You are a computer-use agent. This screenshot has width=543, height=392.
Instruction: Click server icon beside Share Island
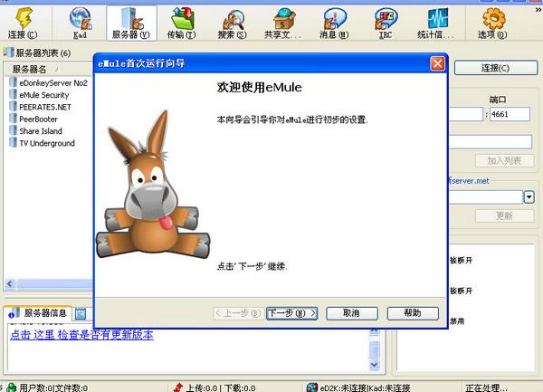tap(14, 130)
